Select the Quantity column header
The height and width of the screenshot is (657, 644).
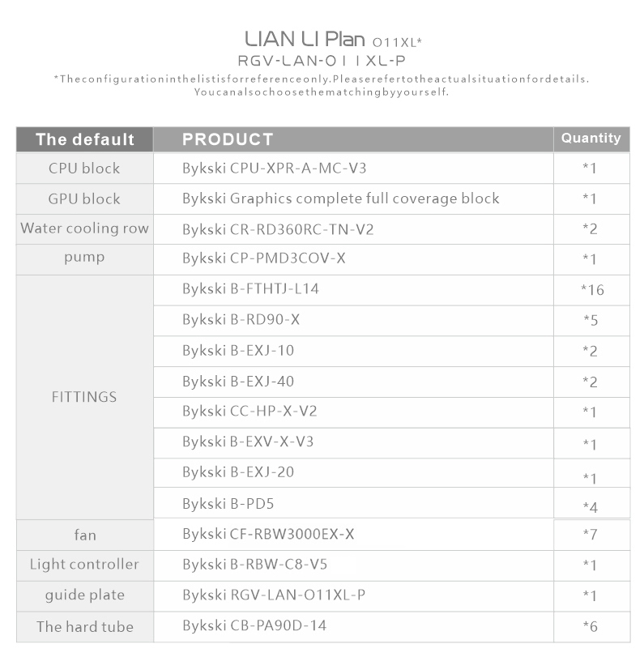591,139
